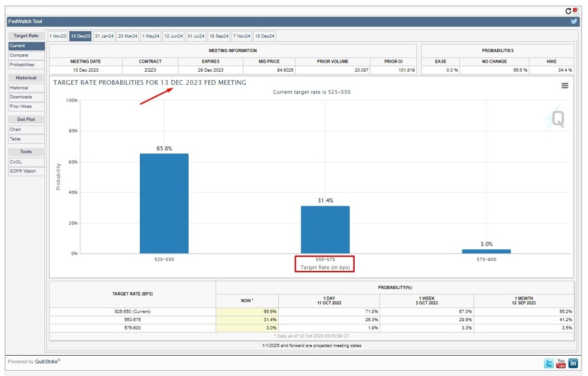The width and height of the screenshot is (588, 376).
Task: Click the NOW column header
Action: coord(247,301)
